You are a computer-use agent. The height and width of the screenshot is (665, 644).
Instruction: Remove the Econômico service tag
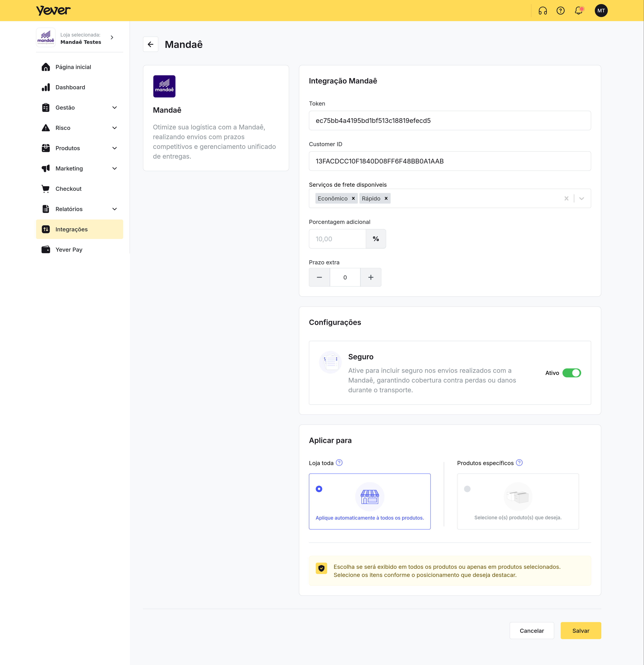pyautogui.click(x=353, y=199)
